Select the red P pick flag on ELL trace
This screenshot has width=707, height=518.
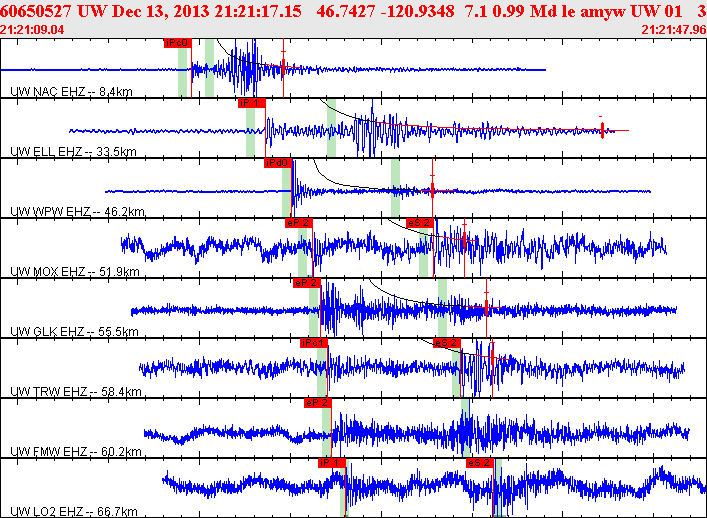(x=250, y=102)
